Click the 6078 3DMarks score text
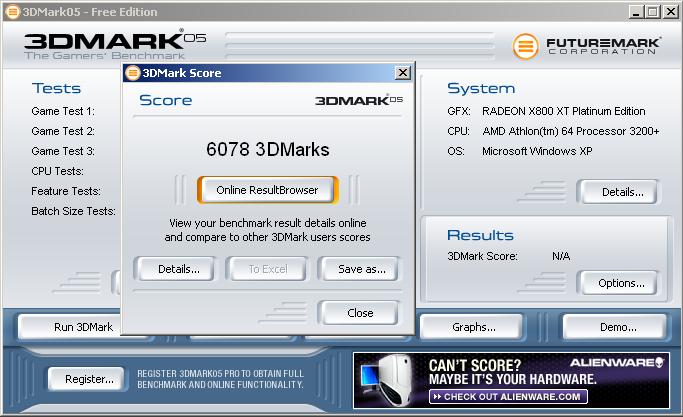 (267, 149)
